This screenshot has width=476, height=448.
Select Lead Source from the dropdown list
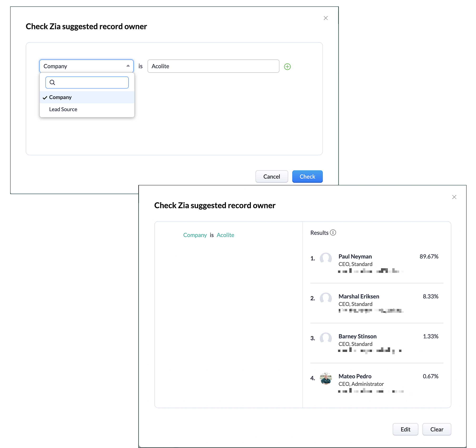click(63, 109)
